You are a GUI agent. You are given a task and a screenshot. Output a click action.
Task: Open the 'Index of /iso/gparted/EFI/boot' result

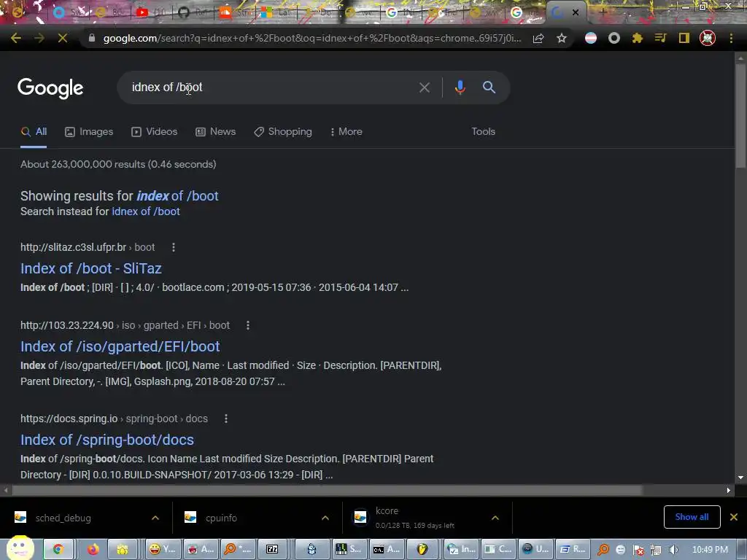(120, 346)
